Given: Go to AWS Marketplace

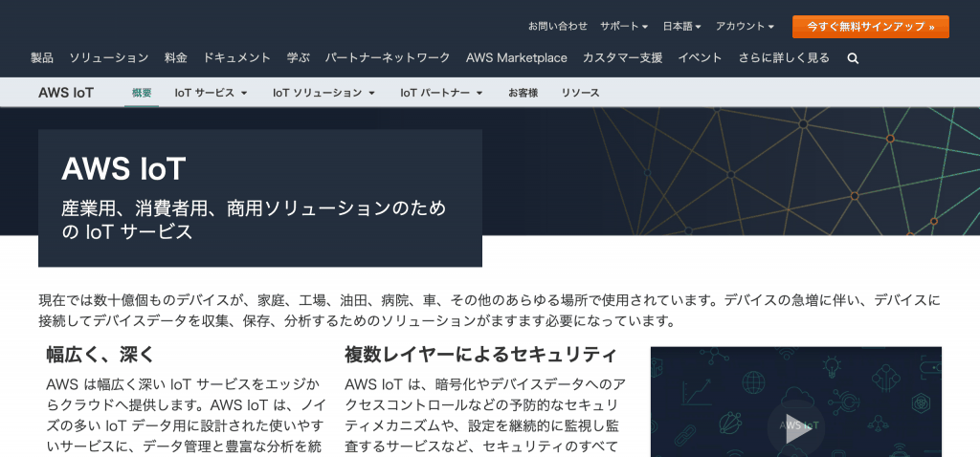Looking at the screenshot, I should (516, 58).
